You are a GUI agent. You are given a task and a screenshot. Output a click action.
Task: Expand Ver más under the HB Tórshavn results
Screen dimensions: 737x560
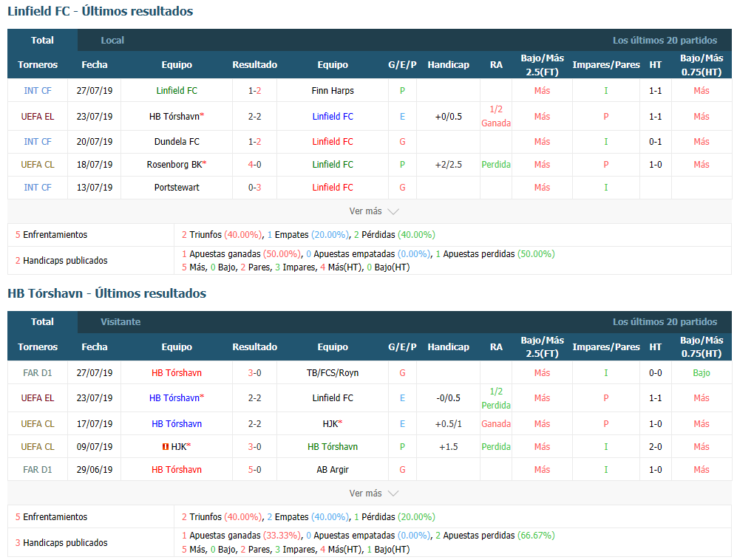pyautogui.click(x=374, y=494)
